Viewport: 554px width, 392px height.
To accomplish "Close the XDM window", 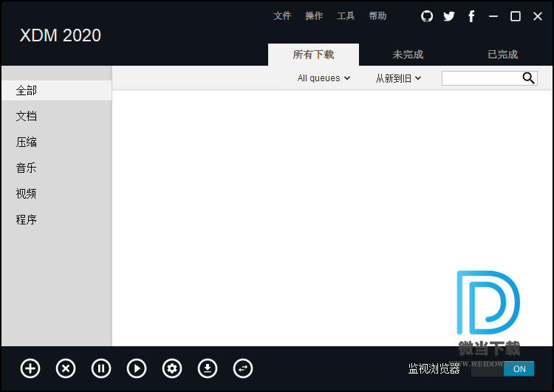I will click(x=538, y=16).
